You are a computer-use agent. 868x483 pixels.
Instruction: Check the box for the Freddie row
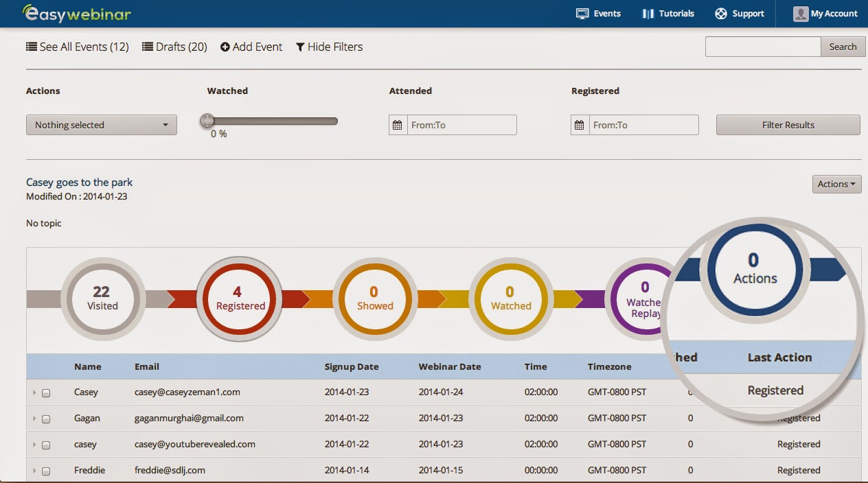pyautogui.click(x=46, y=471)
